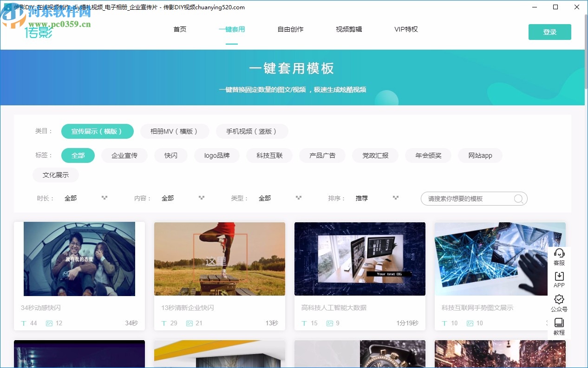The width and height of the screenshot is (588, 368).
Task: Open the APP download icon
Action: point(559,276)
